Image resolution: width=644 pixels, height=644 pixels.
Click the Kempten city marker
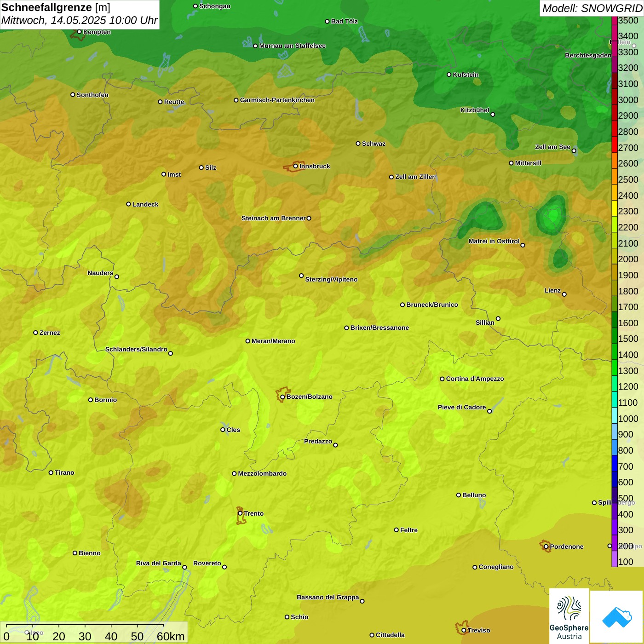pos(79,32)
